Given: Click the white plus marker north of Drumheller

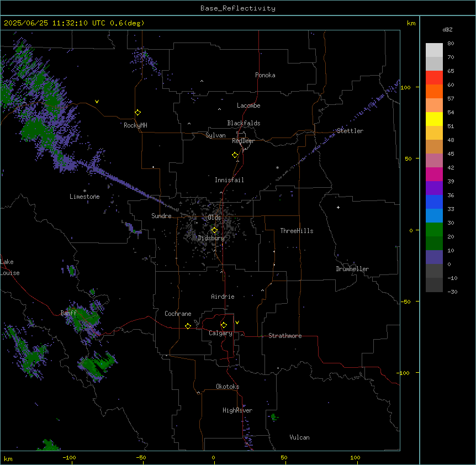Looking at the screenshot, I should pyautogui.click(x=338, y=207).
